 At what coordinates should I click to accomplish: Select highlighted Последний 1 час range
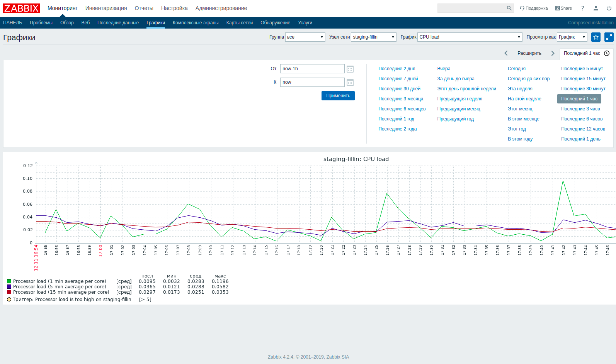click(579, 99)
